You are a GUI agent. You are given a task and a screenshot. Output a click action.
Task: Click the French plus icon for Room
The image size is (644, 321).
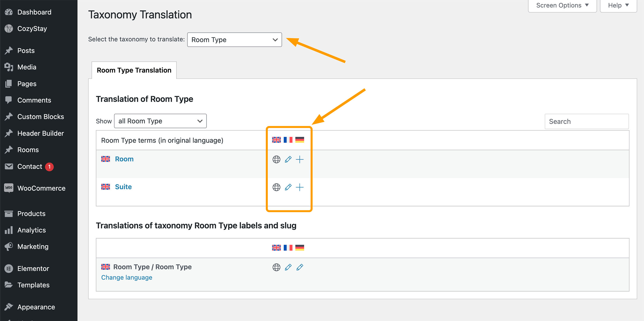(x=299, y=160)
